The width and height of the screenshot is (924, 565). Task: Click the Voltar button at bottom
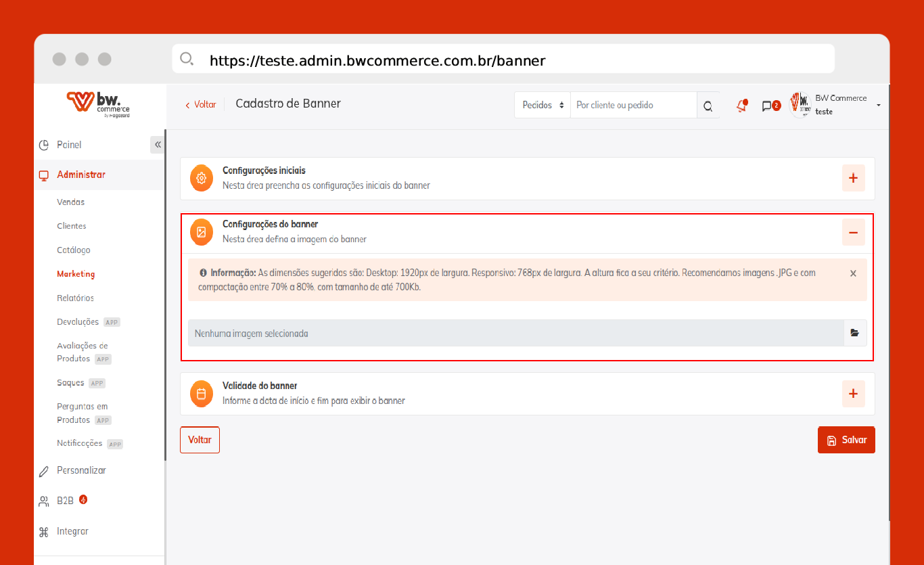[x=200, y=440]
